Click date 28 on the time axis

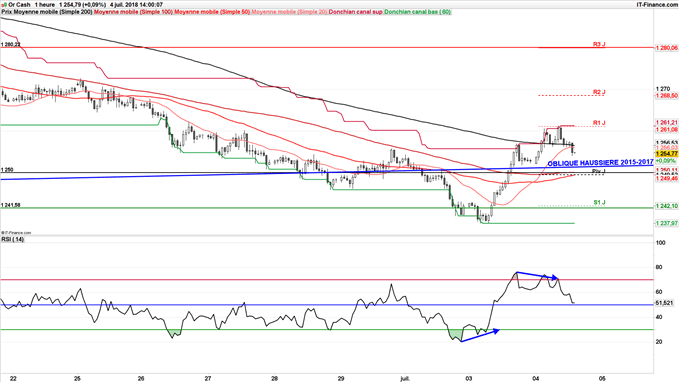tap(275, 378)
